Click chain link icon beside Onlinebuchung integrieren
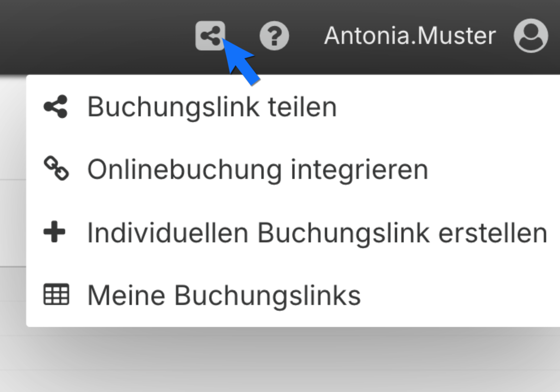This screenshot has width=560, height=392. (56, 168)
